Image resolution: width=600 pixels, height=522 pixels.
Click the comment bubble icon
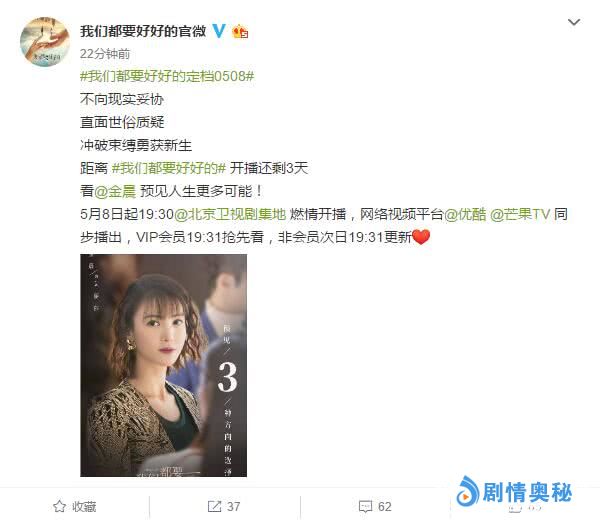[365, 507]
